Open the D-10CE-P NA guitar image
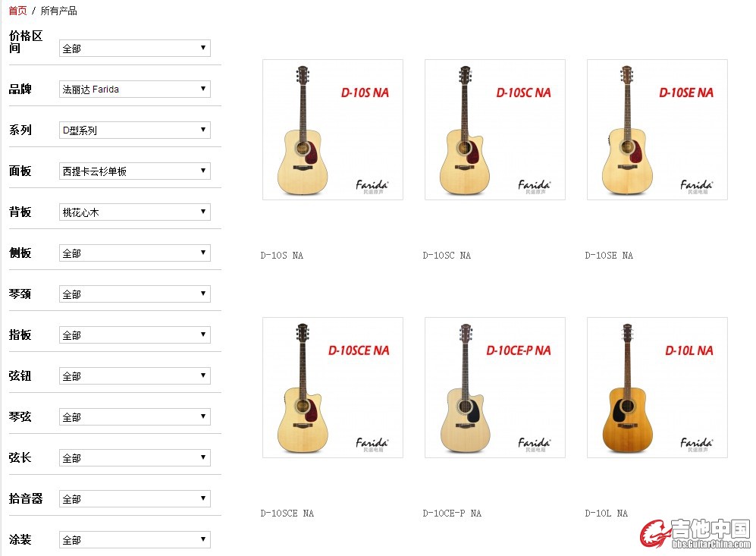 click(x=494, y=388)
